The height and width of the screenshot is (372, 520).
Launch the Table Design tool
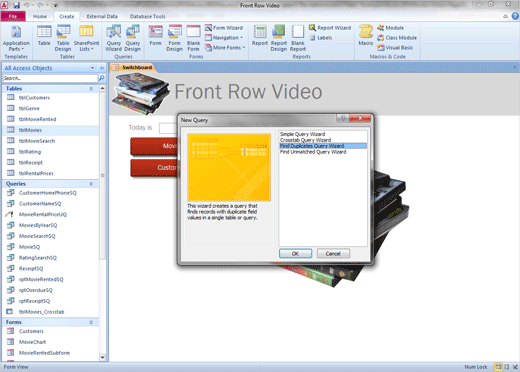[63, 39]
